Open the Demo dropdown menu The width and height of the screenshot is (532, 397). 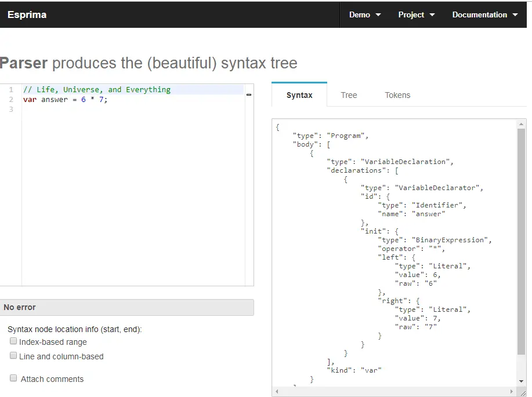point(365,15)
